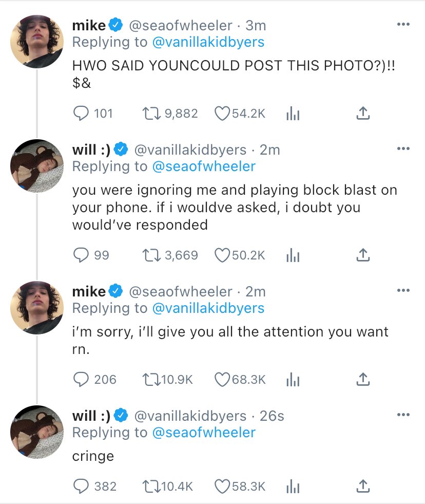Share will's block blast tweet

(362, 254)
